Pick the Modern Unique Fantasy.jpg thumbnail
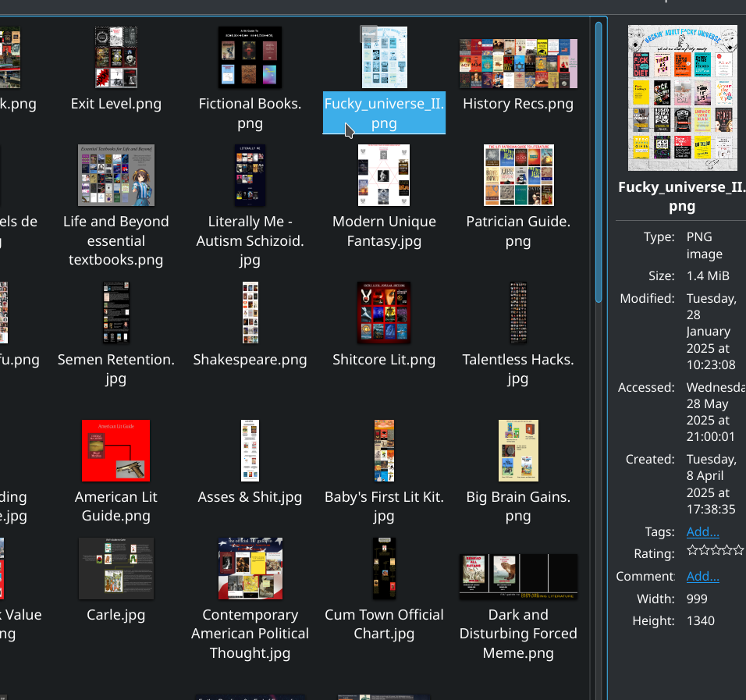This screenshot has width=746, height=700. (384, 175)
